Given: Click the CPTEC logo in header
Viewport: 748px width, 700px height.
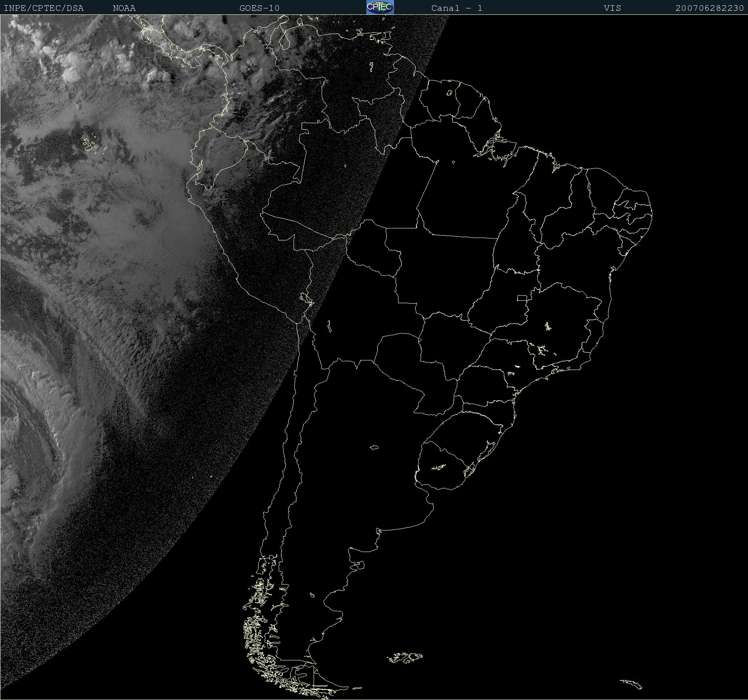Looking at the screenshot, I should [x=380, y=7].
